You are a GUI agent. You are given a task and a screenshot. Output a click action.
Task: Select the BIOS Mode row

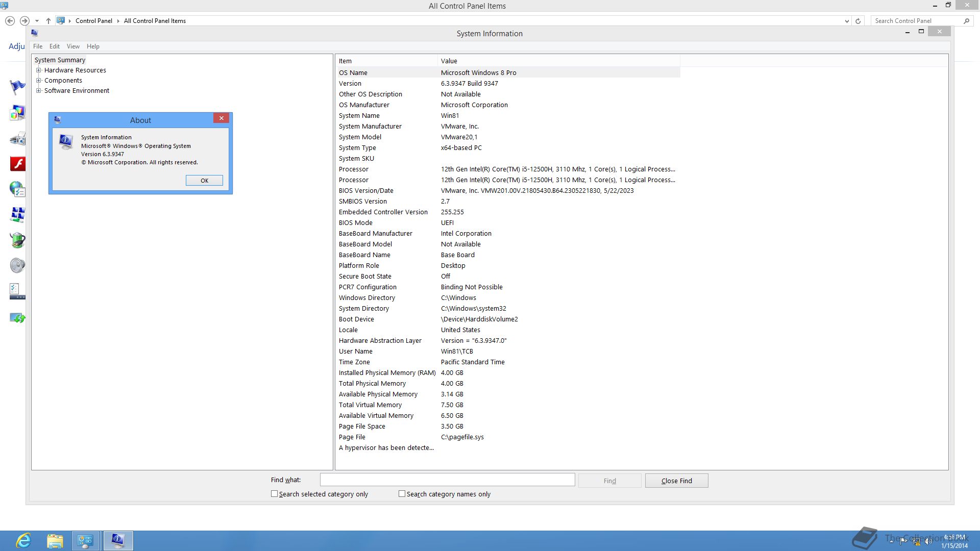(x=508, y=223)
